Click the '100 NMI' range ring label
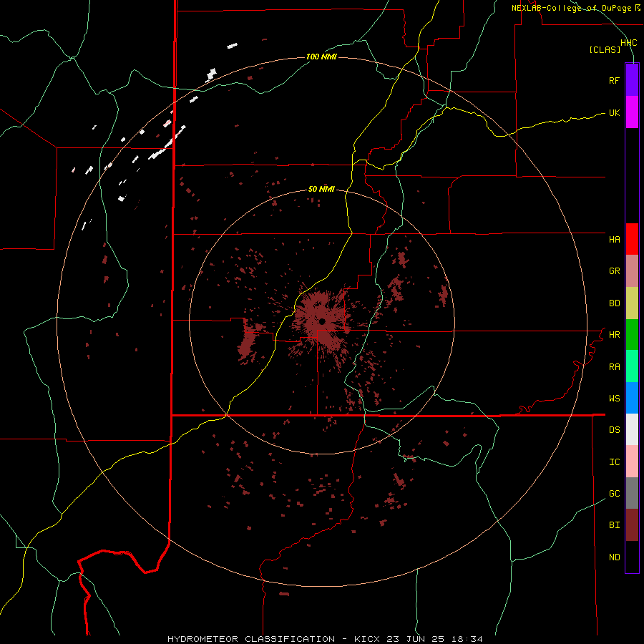The image size is (644, 644). [321, 57]
